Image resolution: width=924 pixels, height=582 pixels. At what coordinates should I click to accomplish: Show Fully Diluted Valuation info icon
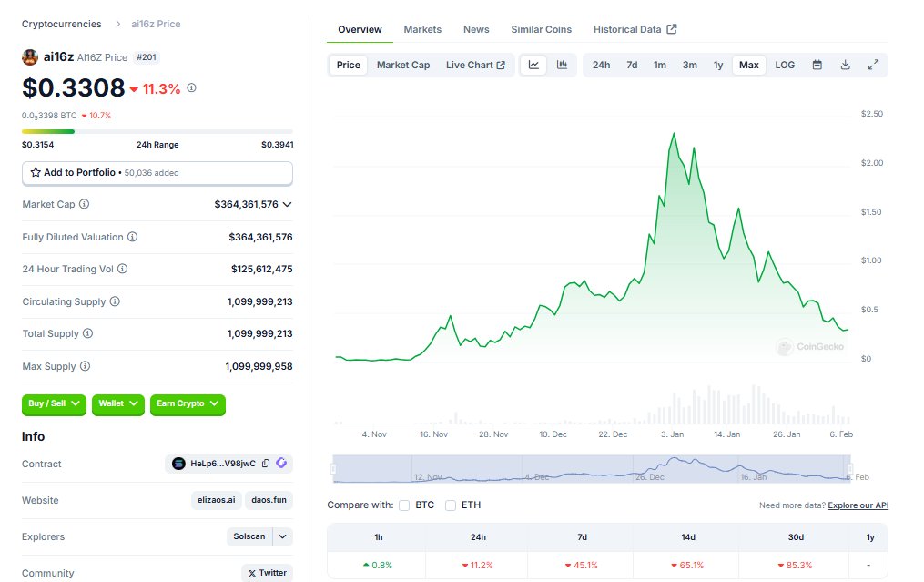[x=133, y=237]
